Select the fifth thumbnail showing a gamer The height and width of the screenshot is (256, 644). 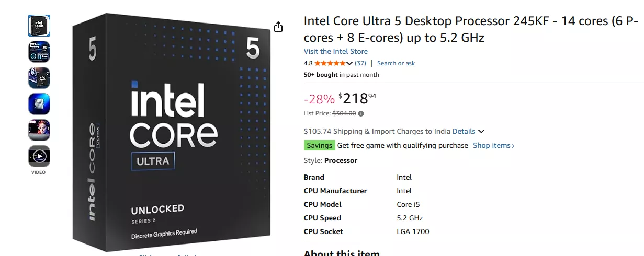[39, 130]
